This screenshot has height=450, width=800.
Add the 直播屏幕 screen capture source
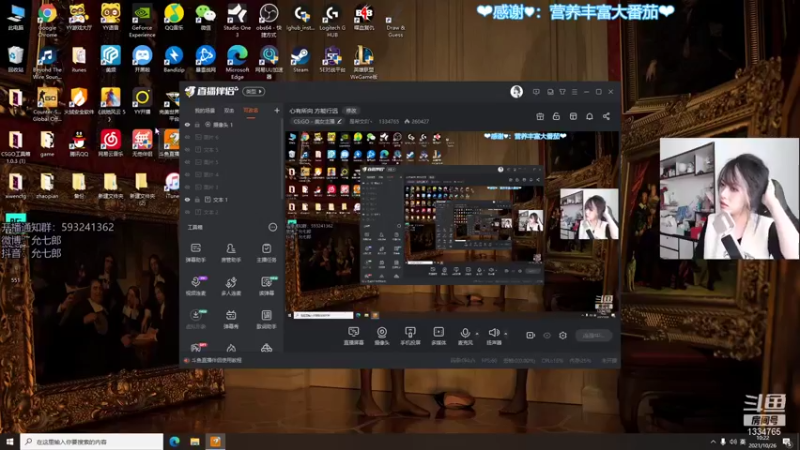[x=354, y=336]
